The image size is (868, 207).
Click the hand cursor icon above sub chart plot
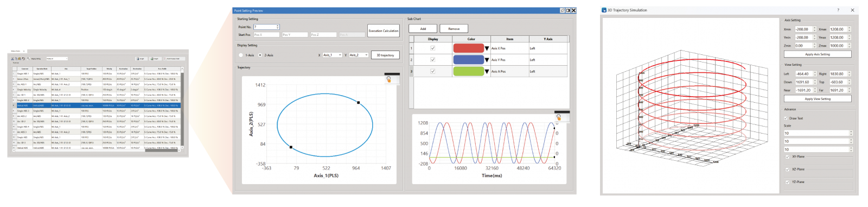point(559,117)
